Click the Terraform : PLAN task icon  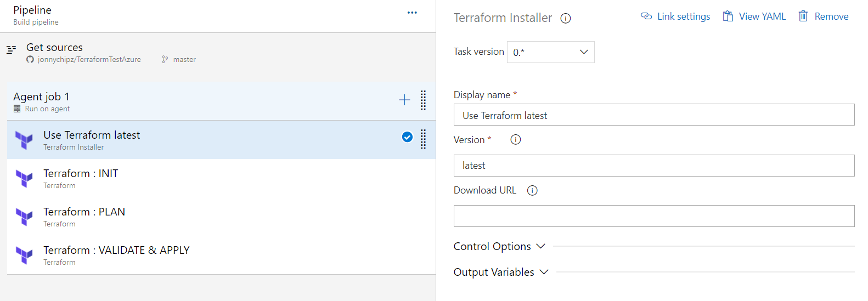coord(24,217)
